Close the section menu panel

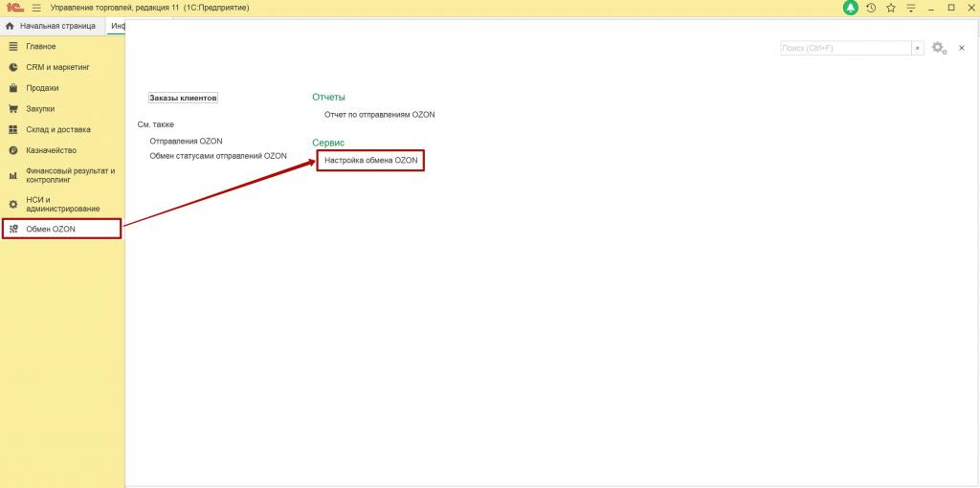coord(962,48)
